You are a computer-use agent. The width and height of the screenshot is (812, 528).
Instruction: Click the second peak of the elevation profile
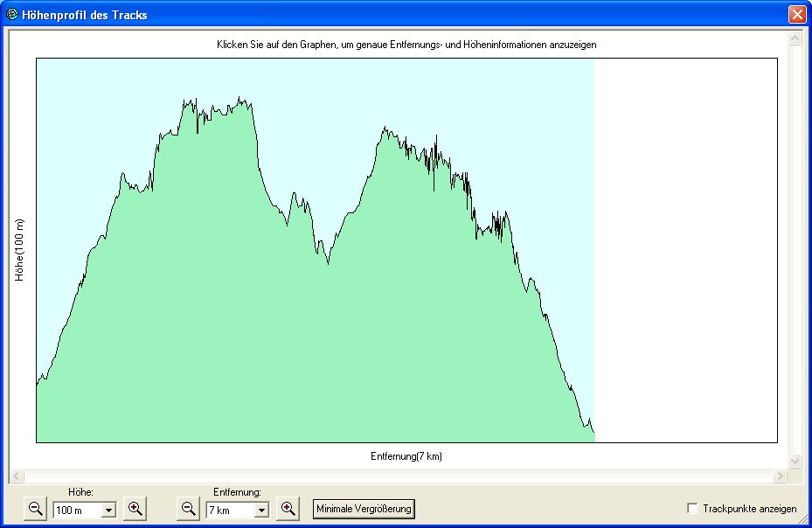tap(384, 129)
